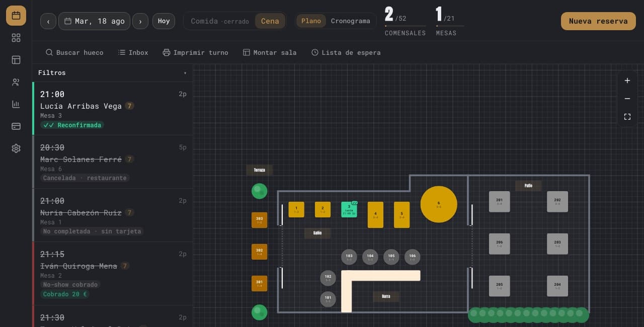Viewport: 644px width, 327px height.
Task: Select table 5 in Salón
Action: 401,215
